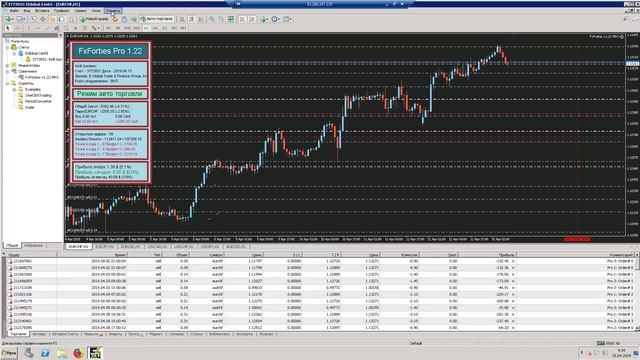Toggle chart auto scroll

[242, 19]
